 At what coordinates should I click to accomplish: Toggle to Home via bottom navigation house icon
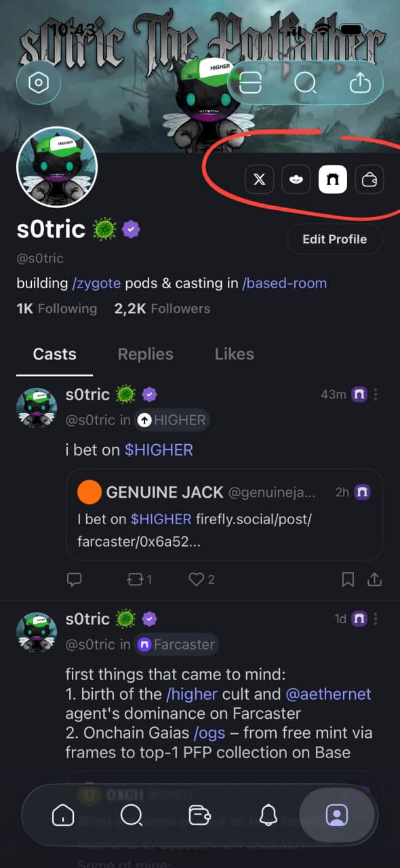tap(63, 816)
